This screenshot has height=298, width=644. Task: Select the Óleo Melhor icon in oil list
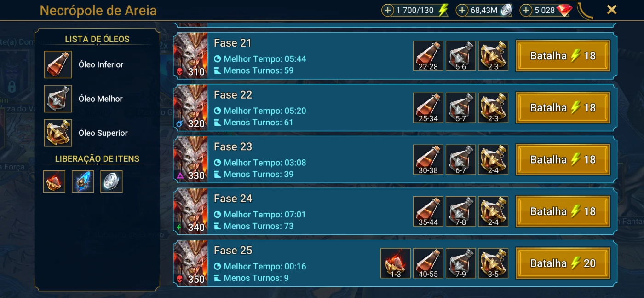click(x=58, y=99)
